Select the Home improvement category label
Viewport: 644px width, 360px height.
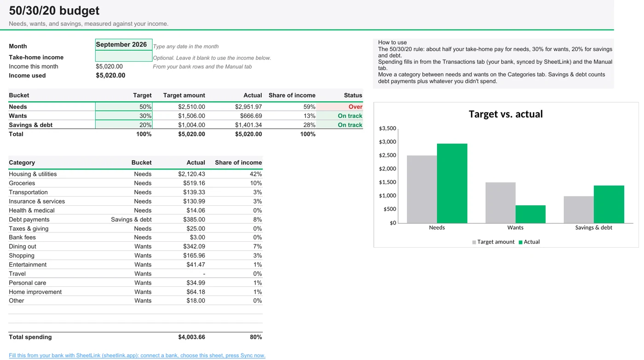click(35, 292)
